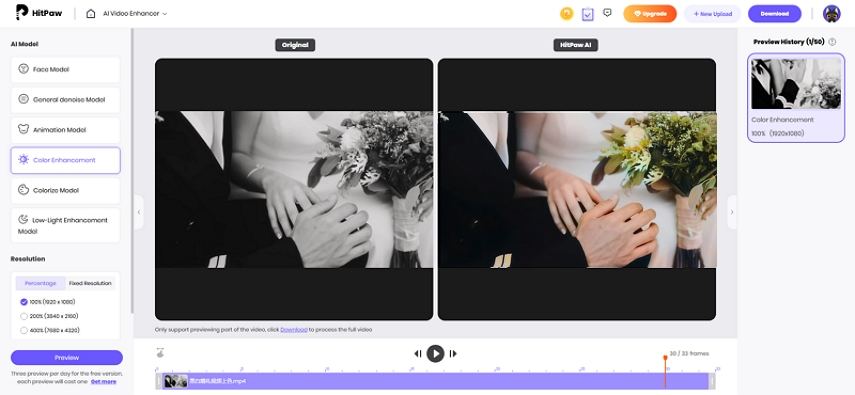Screen dimensions: 855x395
Task: Click the clip thumbnail in the timeline
Action: pos(176,381)
